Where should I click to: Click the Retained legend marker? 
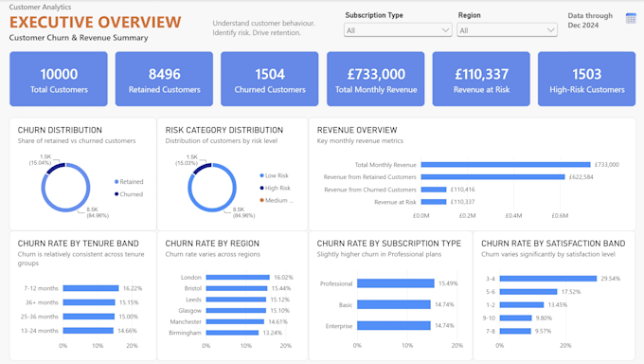[116, 181]
